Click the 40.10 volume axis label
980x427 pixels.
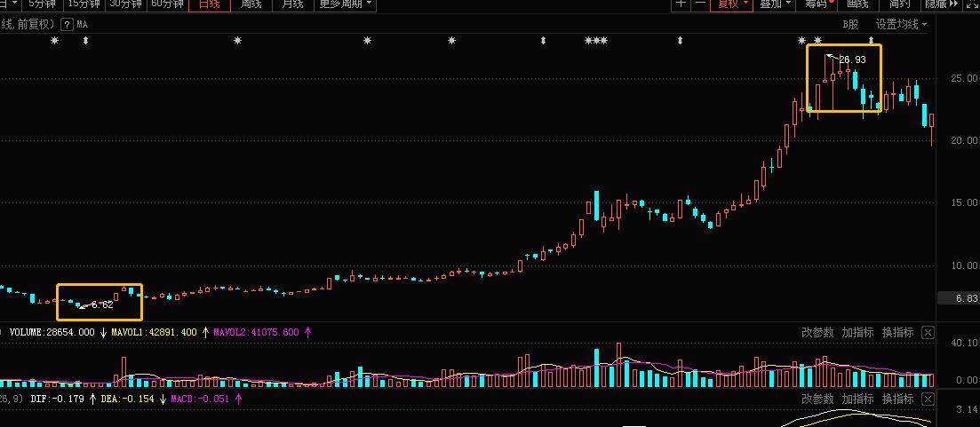click(x=964, y=343)
